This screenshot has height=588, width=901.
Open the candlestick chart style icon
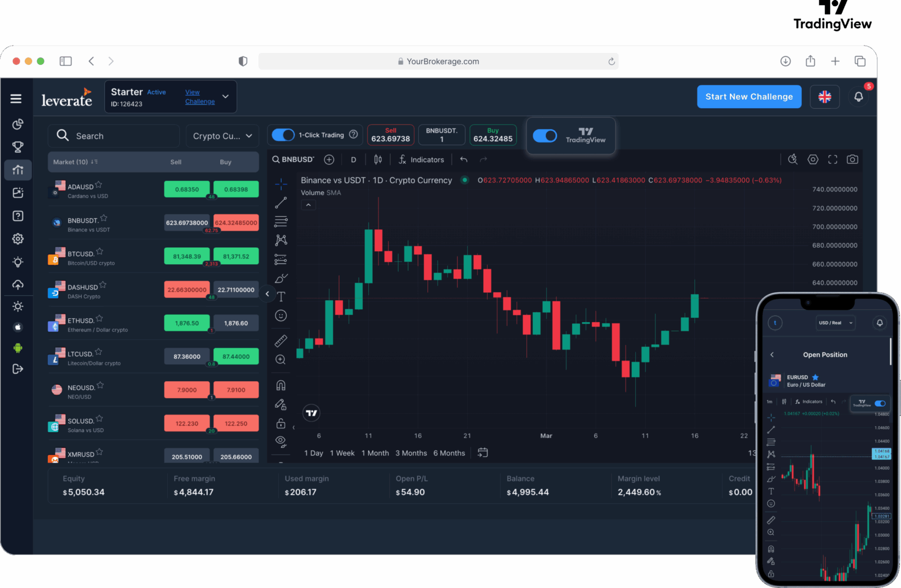click(x=378, y=159)
